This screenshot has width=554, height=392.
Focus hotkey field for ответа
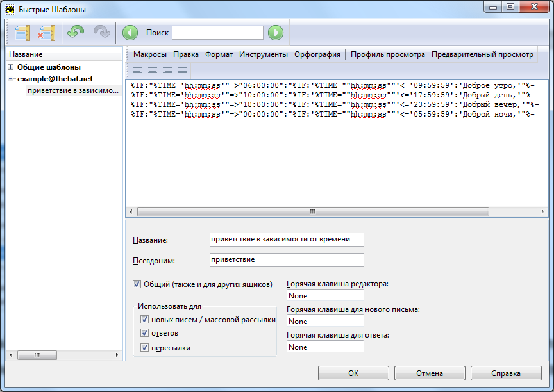click(325, 347)
